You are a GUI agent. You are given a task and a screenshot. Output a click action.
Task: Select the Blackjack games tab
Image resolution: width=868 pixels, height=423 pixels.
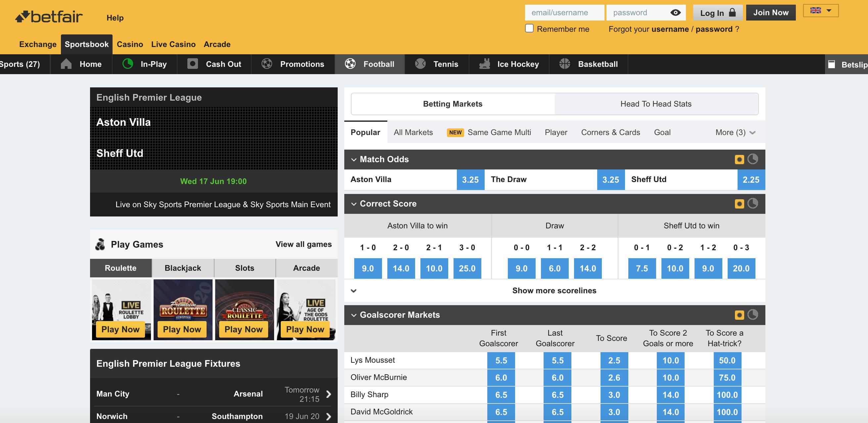click(183, 268)
